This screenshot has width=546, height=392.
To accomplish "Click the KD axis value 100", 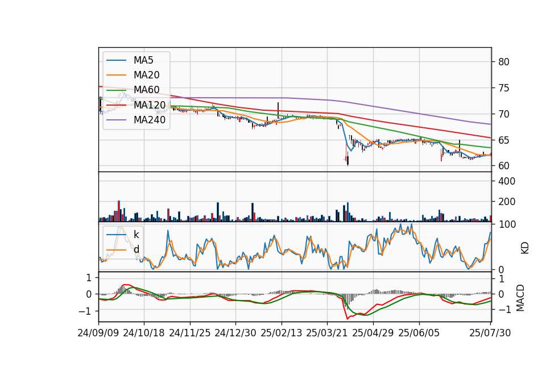I will [x=507, y=224].
